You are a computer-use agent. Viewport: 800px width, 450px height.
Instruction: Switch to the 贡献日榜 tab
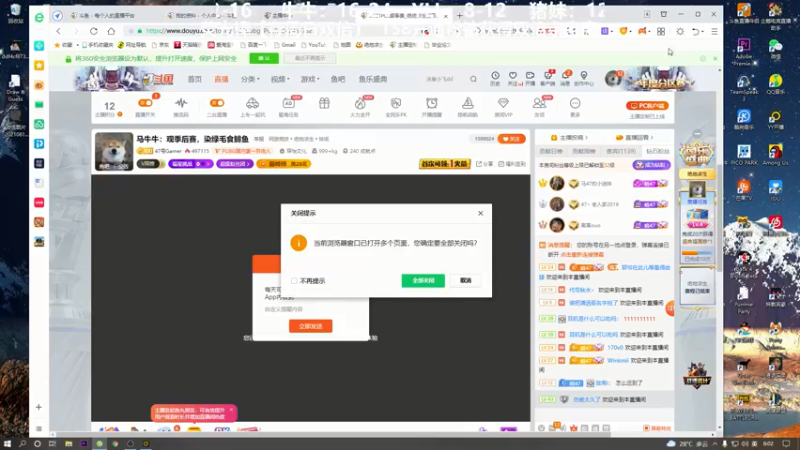(x=551, y=152)
